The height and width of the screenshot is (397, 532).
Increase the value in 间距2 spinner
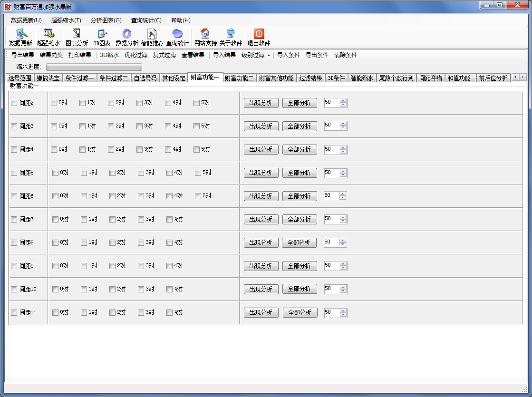[343, 101]
